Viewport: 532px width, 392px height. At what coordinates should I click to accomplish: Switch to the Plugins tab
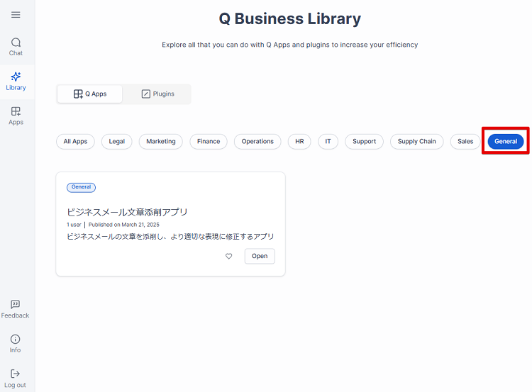[157, 94]
